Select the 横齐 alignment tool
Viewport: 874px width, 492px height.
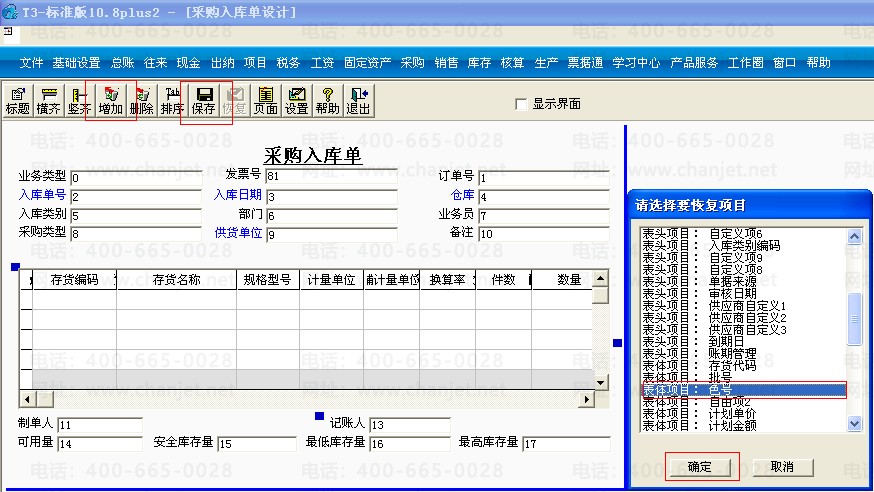pos(48,101)
